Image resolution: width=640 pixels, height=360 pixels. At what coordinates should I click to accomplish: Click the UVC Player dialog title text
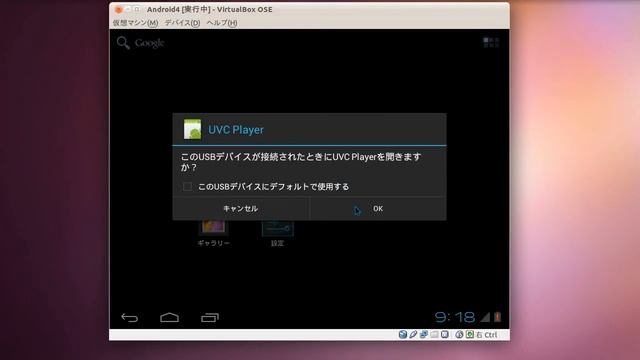pos(236,130)
